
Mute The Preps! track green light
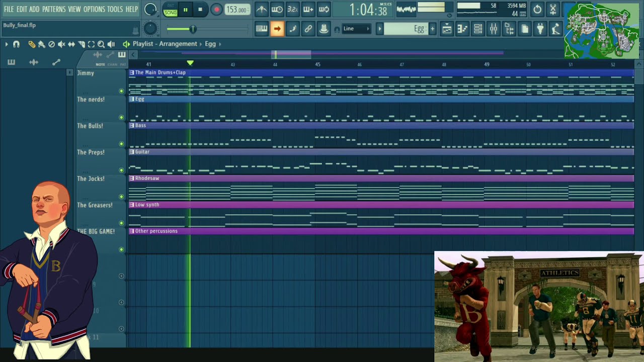121,170
